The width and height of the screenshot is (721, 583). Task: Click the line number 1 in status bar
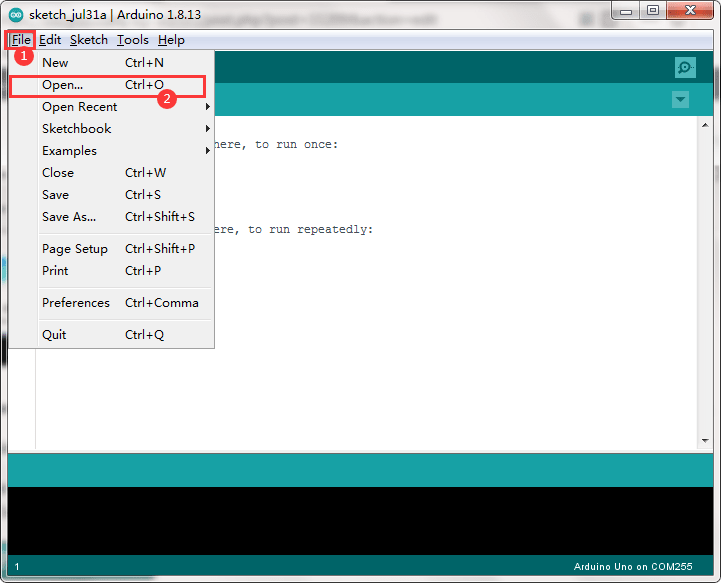(17, 566)
